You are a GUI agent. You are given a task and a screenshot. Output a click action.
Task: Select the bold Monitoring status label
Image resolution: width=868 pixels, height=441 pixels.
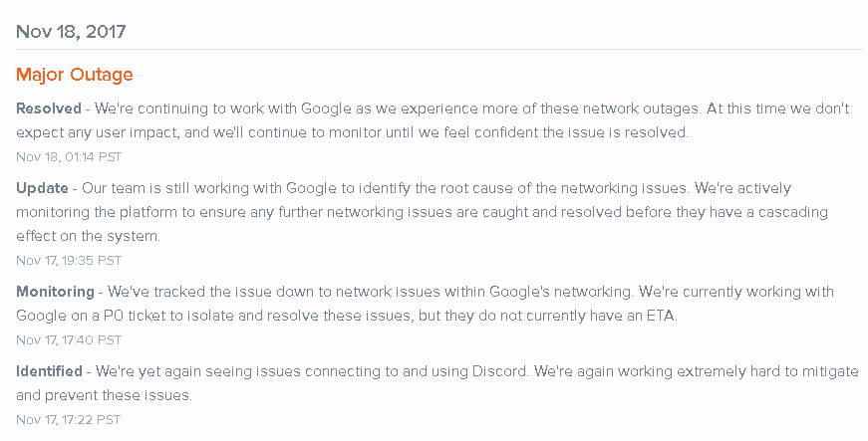[55, 292]
